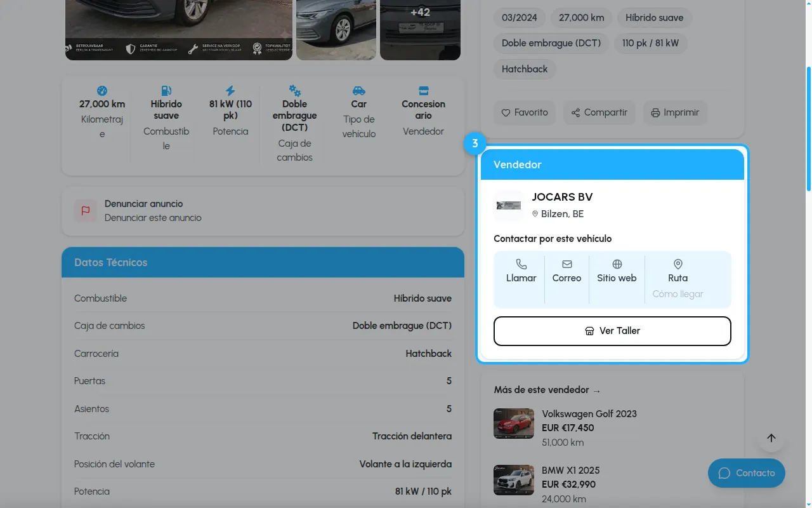Image resolution: width=812 pixels, height=508 pixels.
Task: Click the lightning bolt power icon
Action: (230, 91)
